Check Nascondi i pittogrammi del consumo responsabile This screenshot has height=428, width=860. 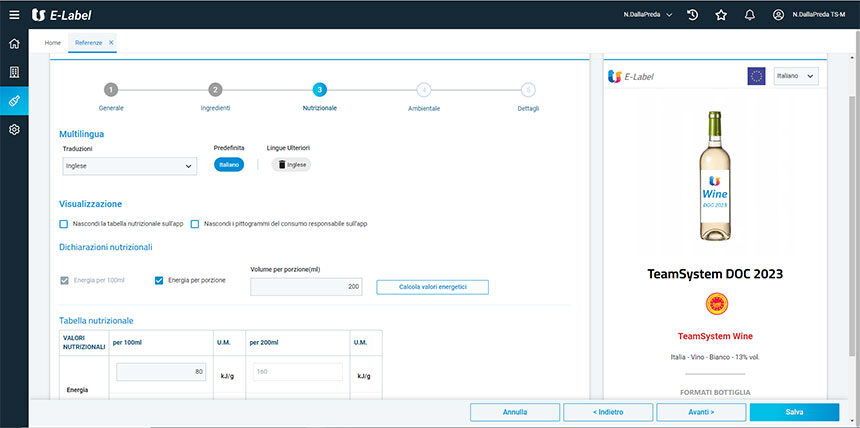pyautogui.click(x=195, y=224)
